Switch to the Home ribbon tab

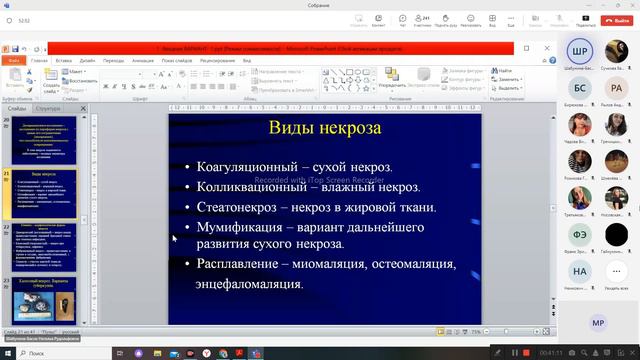(39, 60)
